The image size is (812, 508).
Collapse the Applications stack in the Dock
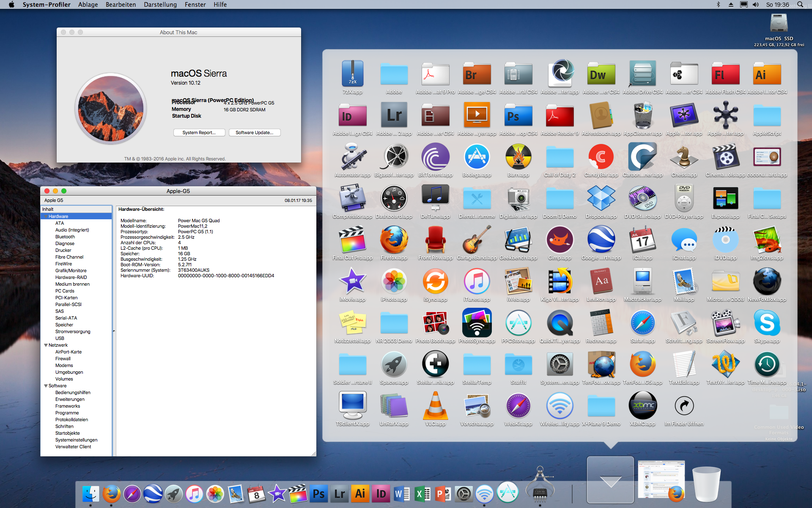pos(610,480)
